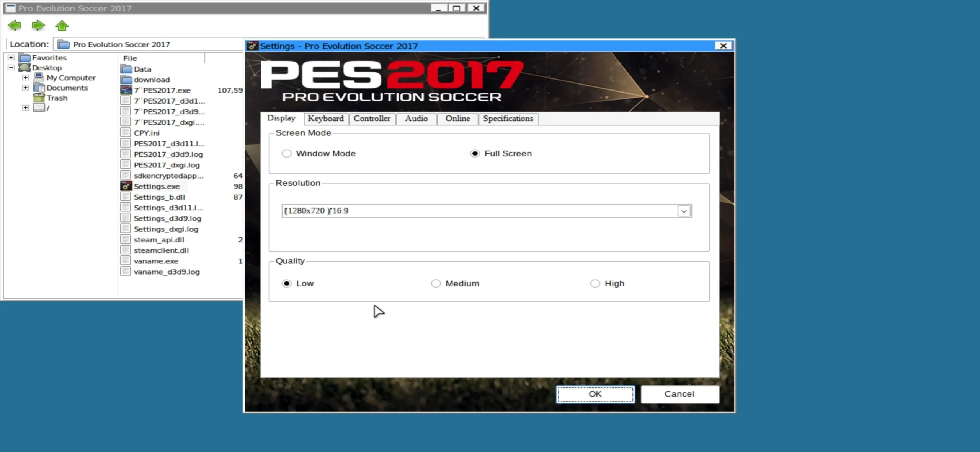This screenshot has width=980, height=452.
Task: Expand the My Computer tree node
Action: (x=26, y=77)
